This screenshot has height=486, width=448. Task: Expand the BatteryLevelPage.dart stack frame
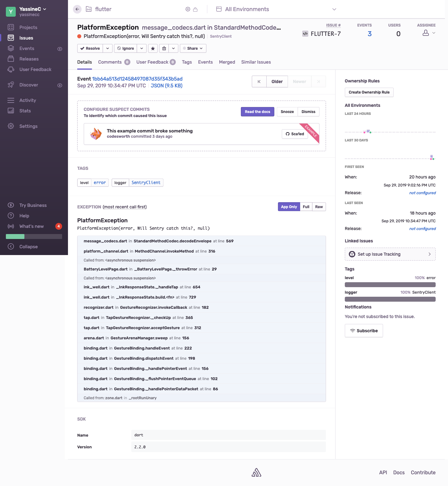201,269
